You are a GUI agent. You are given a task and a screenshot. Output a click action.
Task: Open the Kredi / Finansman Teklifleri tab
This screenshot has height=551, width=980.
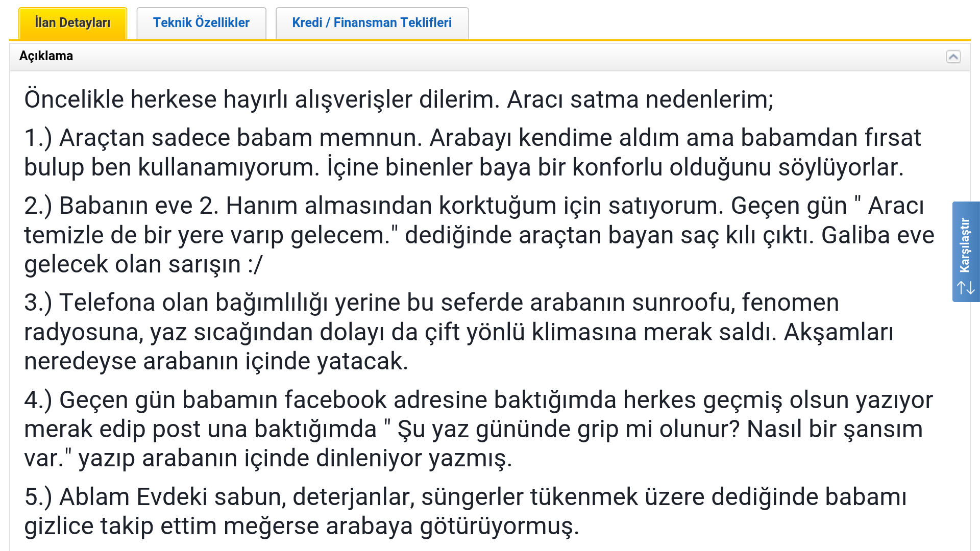coord(372,23)
